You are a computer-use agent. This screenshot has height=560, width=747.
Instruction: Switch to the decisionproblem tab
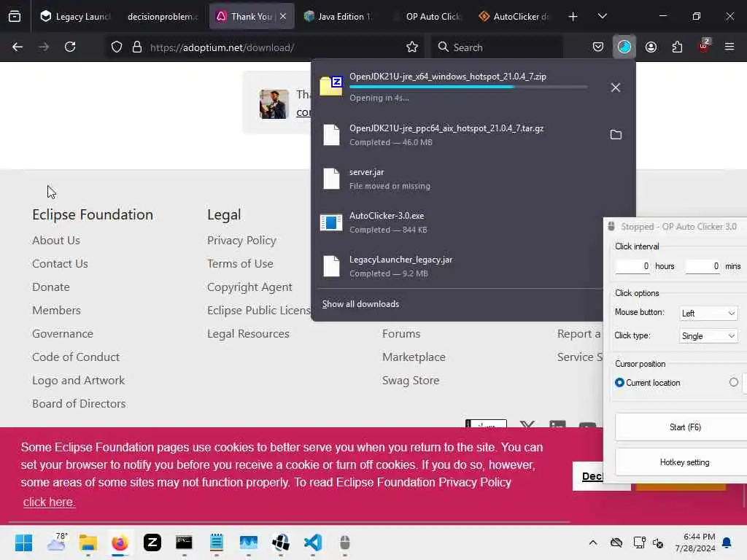point(163,17)
